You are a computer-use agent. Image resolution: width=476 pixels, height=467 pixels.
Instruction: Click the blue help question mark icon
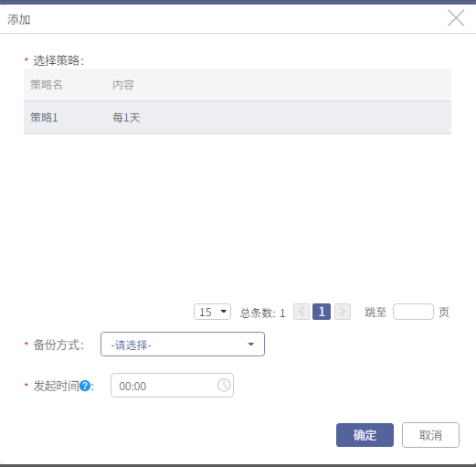[85, 386]
